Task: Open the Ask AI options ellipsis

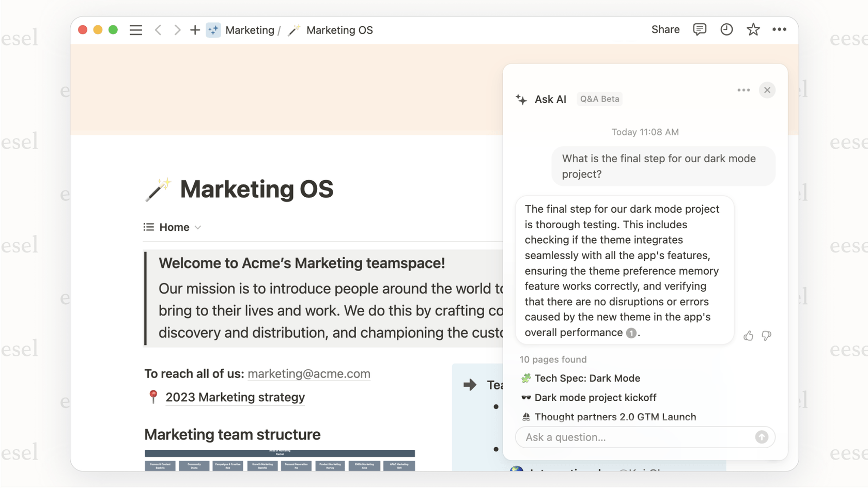Action: tap(743, 89)
